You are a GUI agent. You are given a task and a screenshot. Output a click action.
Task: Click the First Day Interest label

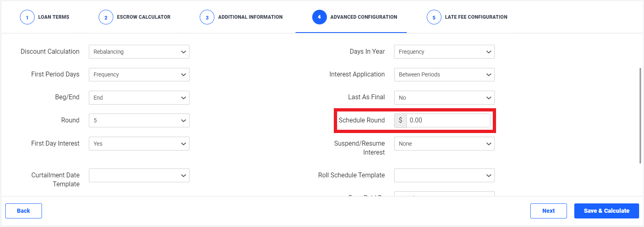click(x=55, y=143)
